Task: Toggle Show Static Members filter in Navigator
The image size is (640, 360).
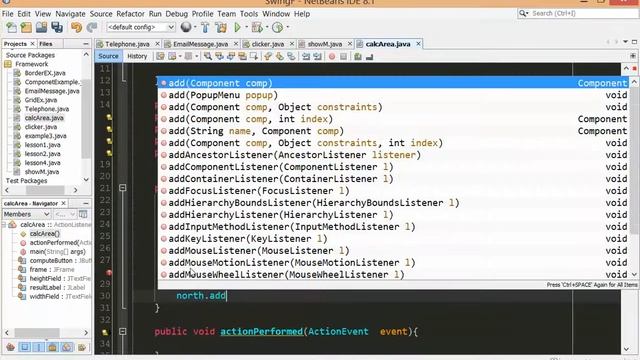Action: click(x=38, y=347)
